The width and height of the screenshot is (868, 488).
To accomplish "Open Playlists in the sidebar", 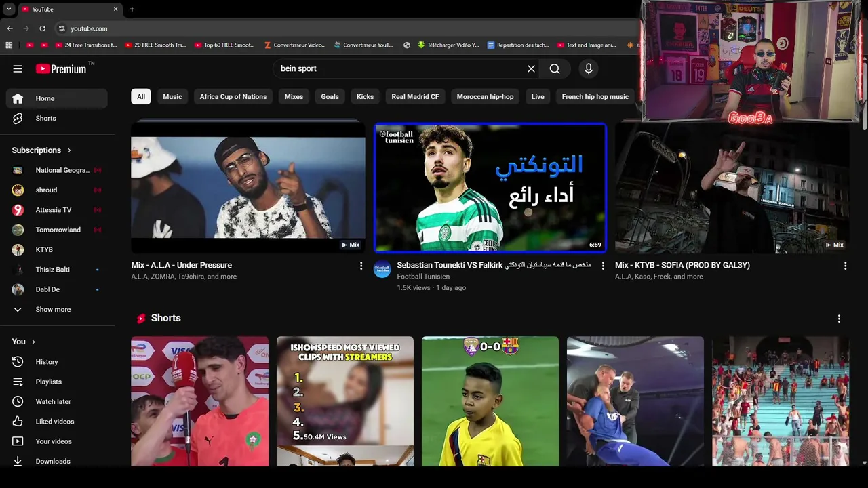I will [56, 382].
